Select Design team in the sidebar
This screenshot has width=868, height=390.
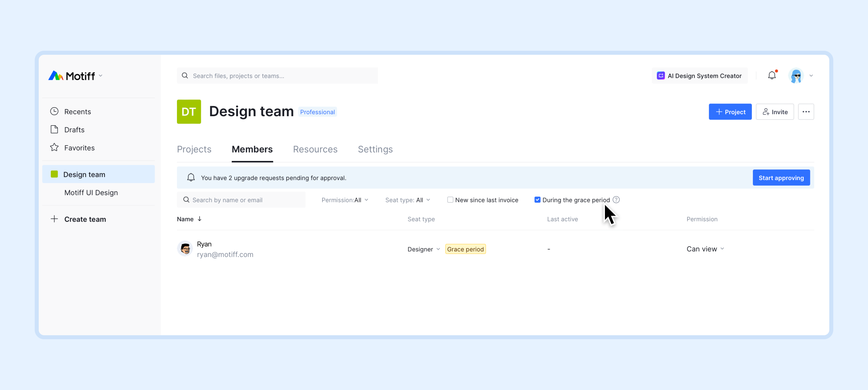[98, 174]
